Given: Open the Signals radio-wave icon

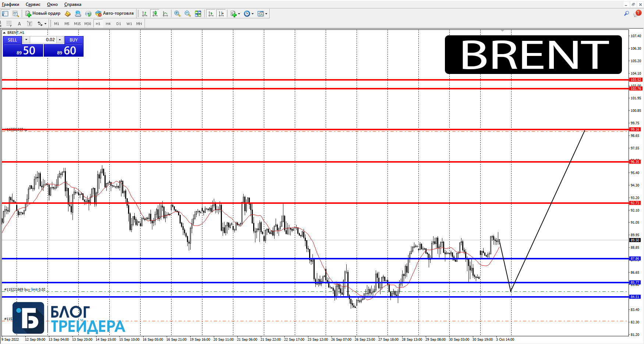Looking at the screenshot, I should click(88, 14).
